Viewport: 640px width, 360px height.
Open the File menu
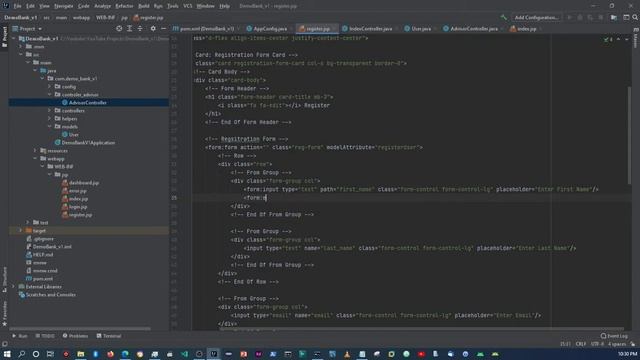[x=17, y=6]
